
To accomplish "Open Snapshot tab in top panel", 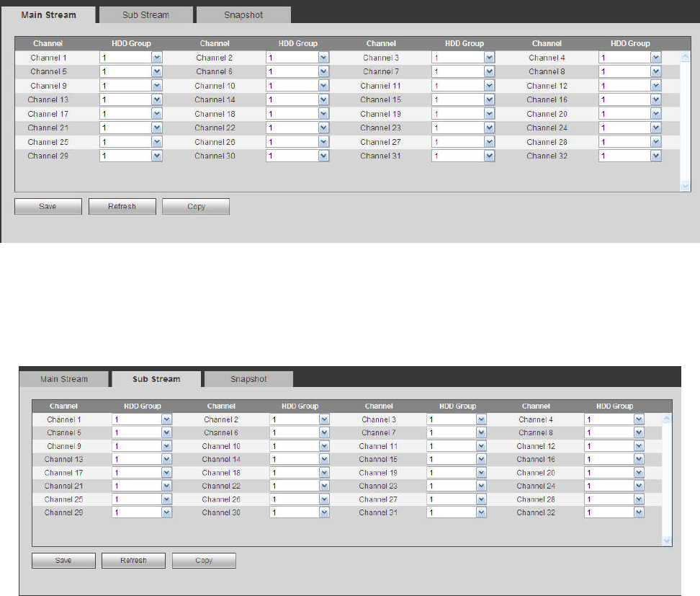I will tap(243, 14).
